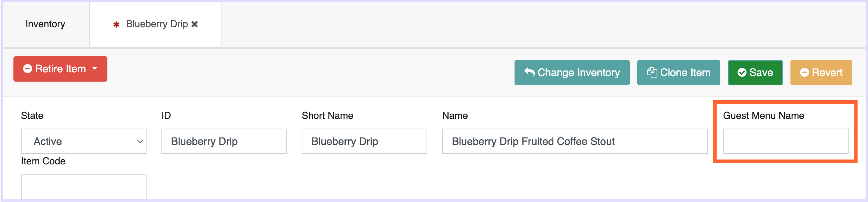Click the minus-circle icon on Revert
868x202 pixels.
pos(805,73)
